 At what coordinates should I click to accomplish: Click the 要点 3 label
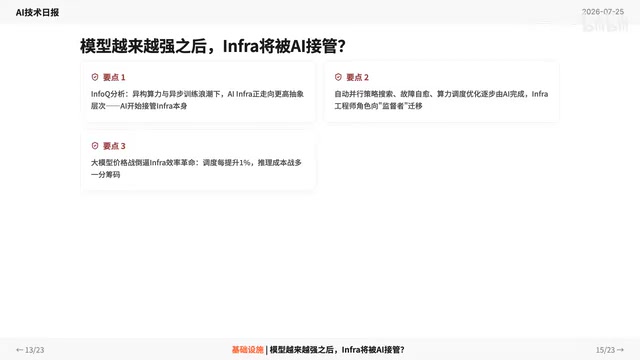(x=114, y=146)
